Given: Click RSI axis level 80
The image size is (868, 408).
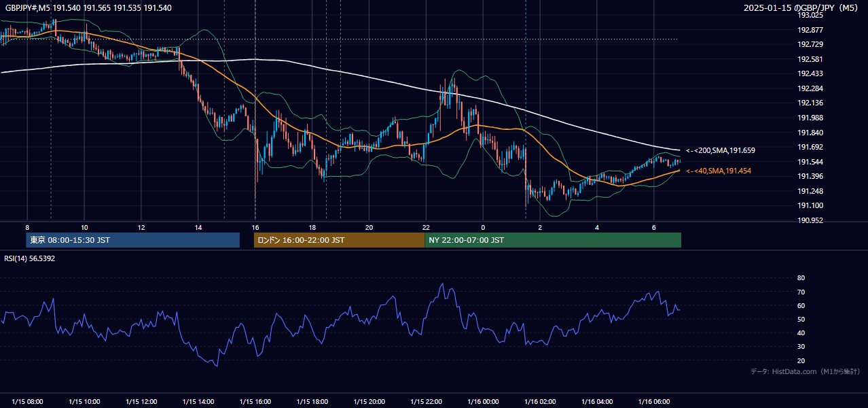Looking at the screenshot, I should click(x=801, y=278).
